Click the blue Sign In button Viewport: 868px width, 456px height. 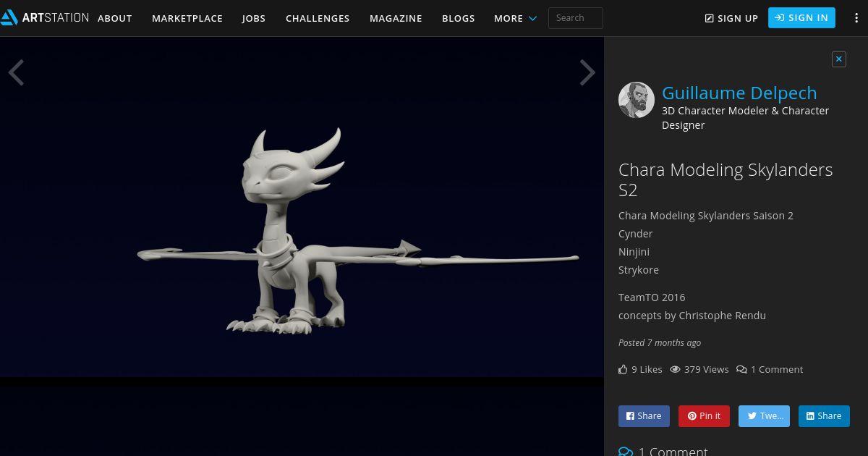pos(801,17)
